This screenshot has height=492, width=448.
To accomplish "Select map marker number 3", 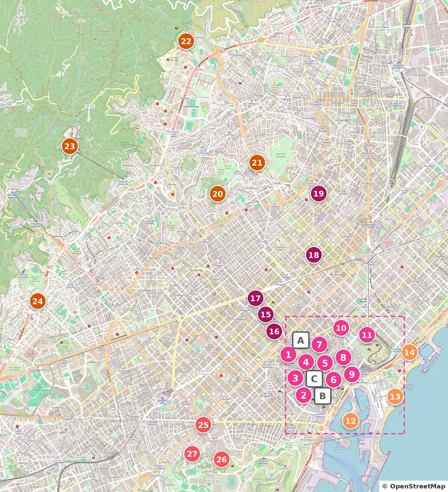I will [x=295, y=378].
